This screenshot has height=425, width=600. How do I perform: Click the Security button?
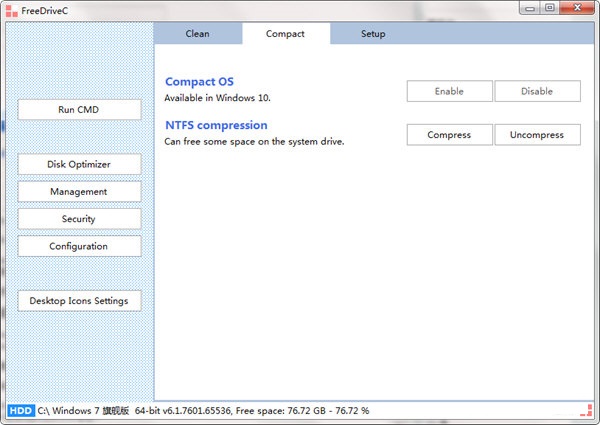pyautogui.click(x=79, y=219)
